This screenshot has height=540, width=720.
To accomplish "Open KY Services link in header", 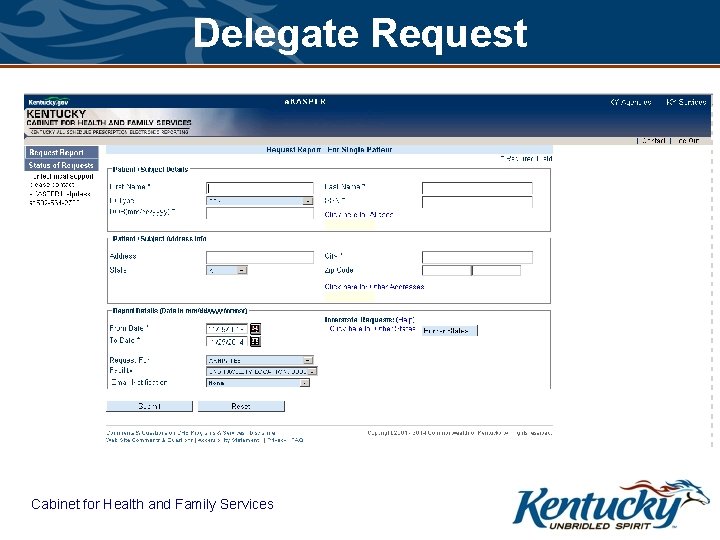I will pos(686,102).
